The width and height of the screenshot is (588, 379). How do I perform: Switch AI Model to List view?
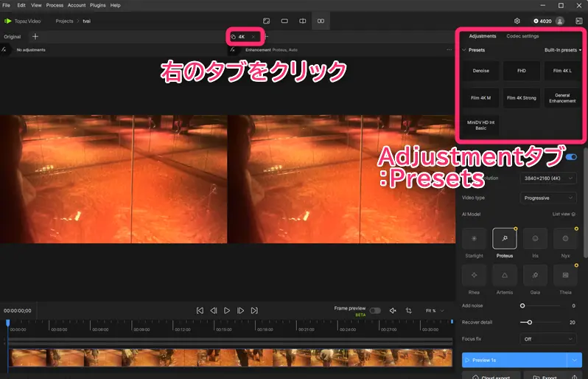[564, 215]
